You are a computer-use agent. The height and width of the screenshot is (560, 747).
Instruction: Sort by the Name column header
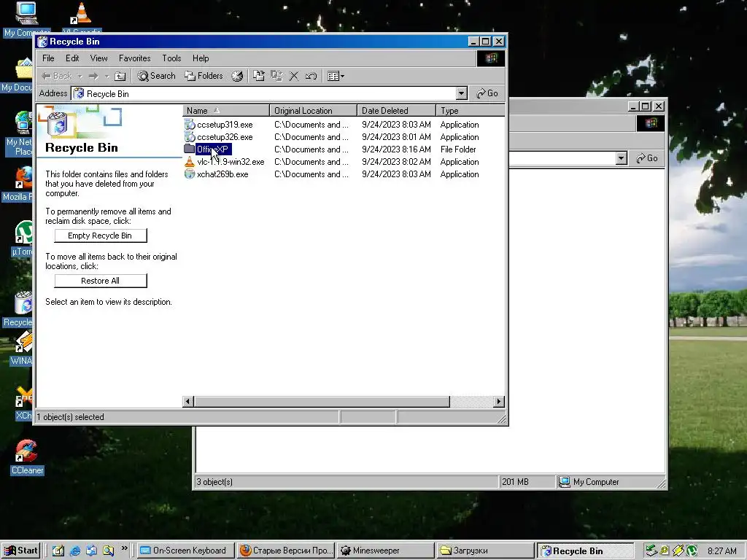pyautogui.click(x=226, y=111)
